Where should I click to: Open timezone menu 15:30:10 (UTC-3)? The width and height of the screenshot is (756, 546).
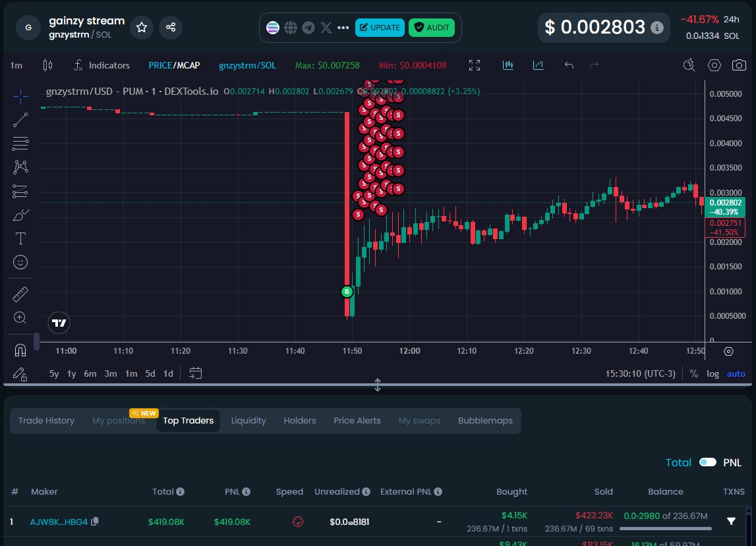(640, 373)
